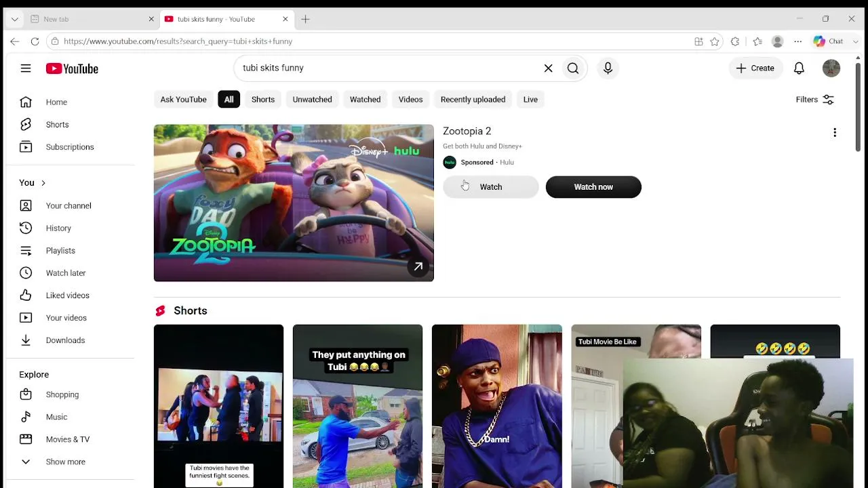Filter results by Videos chip
Viewport: 868px width, 488px height.
[x=410, y=100]
